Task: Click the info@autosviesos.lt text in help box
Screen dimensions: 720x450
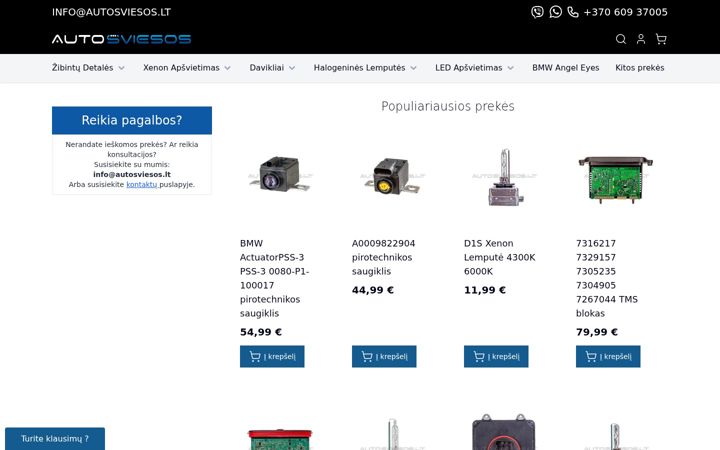Action: (x=132, y=174)
